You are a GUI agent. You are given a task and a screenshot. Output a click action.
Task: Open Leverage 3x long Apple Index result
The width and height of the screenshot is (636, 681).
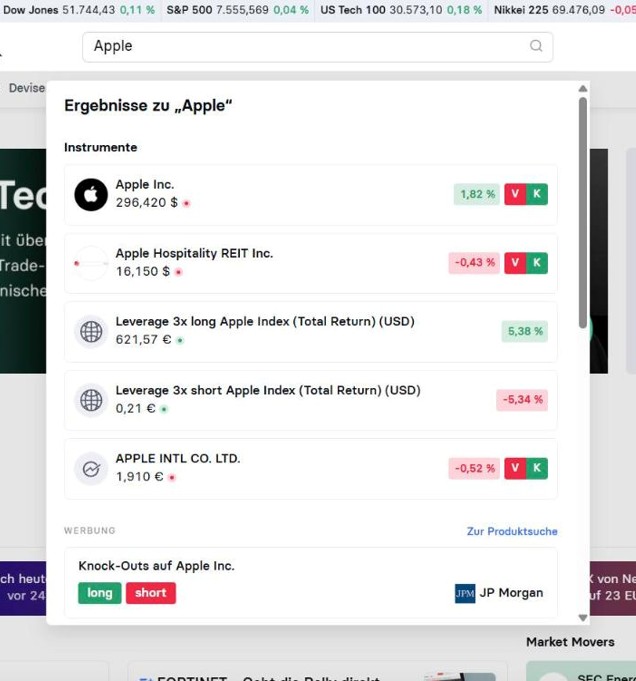tap(265, 321)
